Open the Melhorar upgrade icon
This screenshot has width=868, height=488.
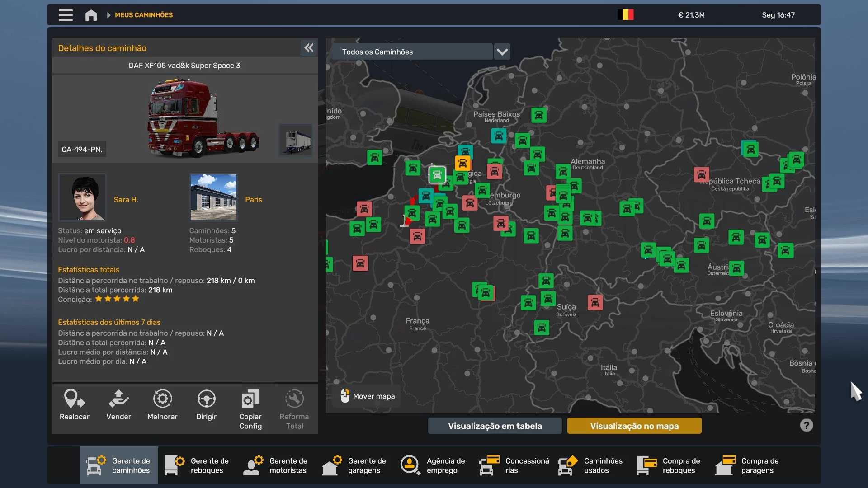click(162, 399)
